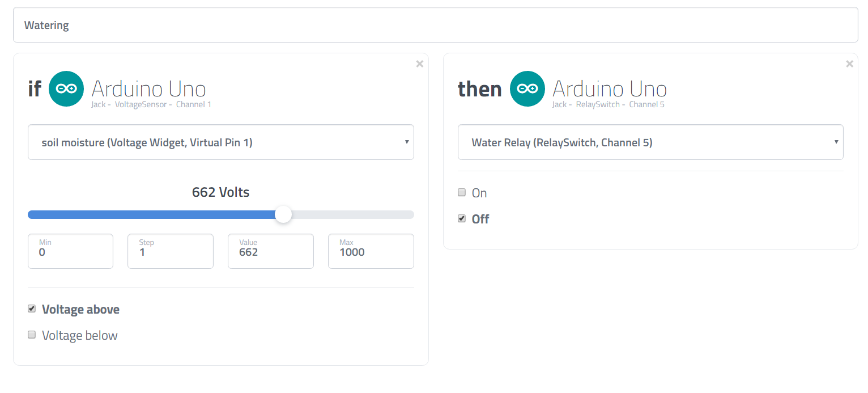
Task: Click the Step value field
Action: (x=171, y=251)
